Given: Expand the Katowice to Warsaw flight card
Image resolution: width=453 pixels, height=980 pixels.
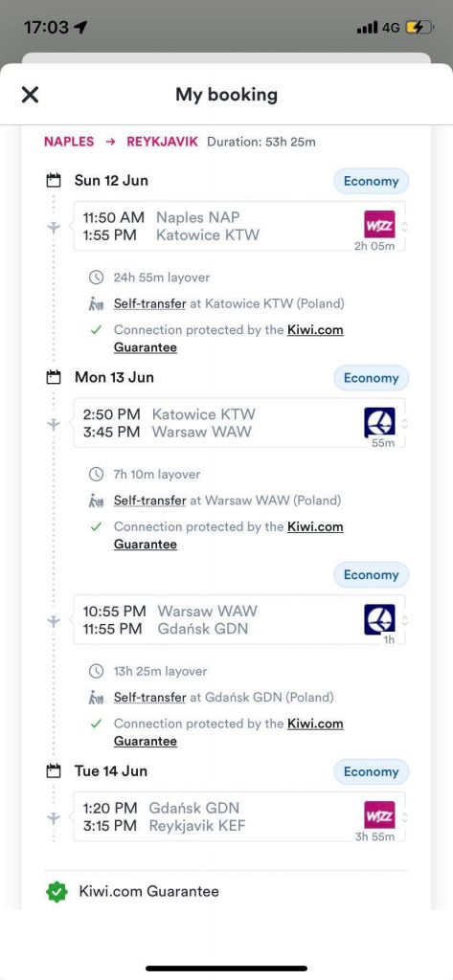Looking at the screenshot, I should [x=239, y=422].
